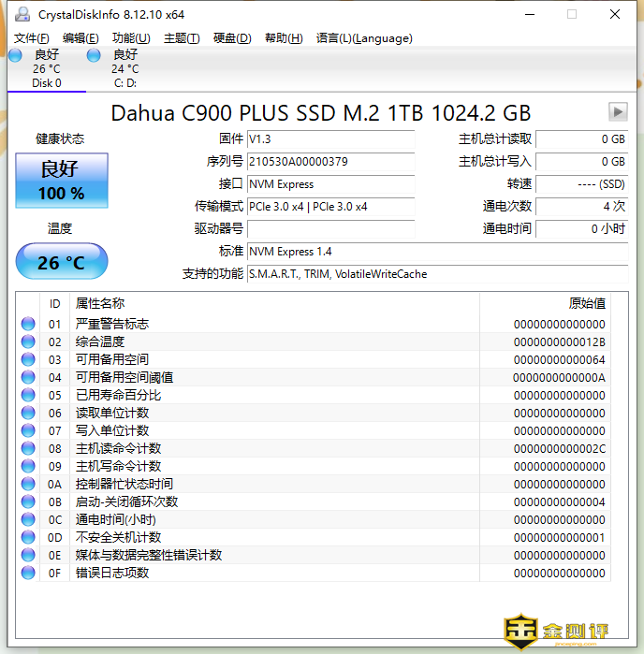Open the 功能(U) menu
644x654 pixels.
[x=131, y=38]
